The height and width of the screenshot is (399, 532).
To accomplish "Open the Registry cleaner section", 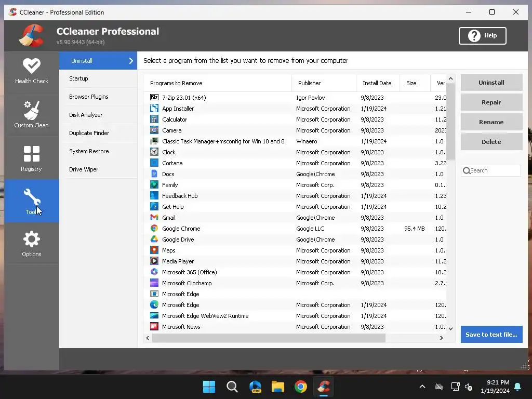I will tap(32, 158).
